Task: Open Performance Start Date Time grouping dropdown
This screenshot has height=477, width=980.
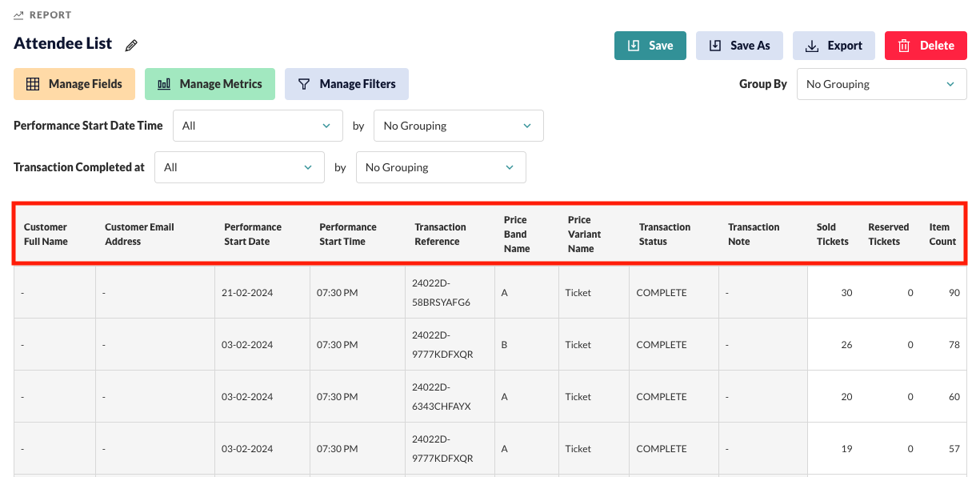Action: (458, 126)
